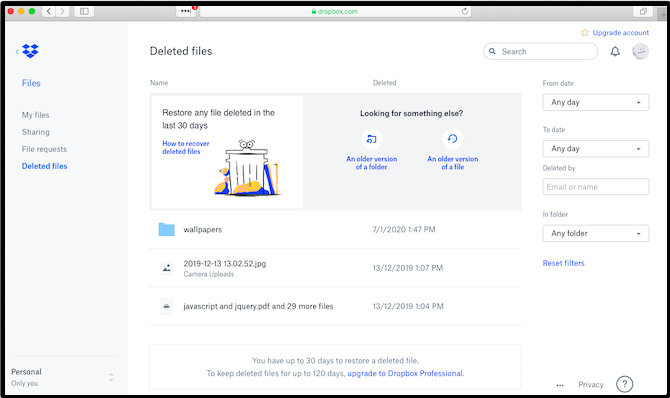
Task: Click An older version of a folder link
Action: 372,163
